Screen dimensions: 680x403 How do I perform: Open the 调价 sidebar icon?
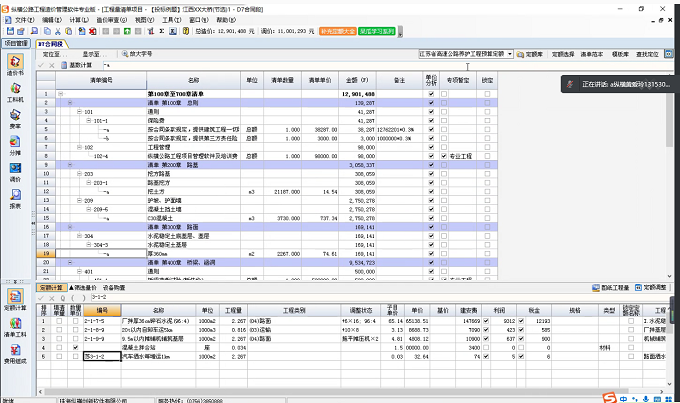(15, 168)
